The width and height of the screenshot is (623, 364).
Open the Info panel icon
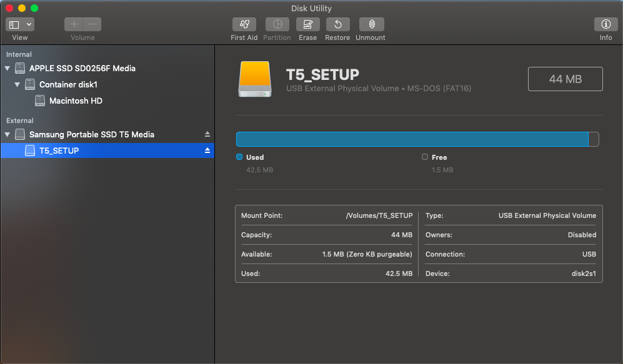pyautogui.click(x=606, y=24)
